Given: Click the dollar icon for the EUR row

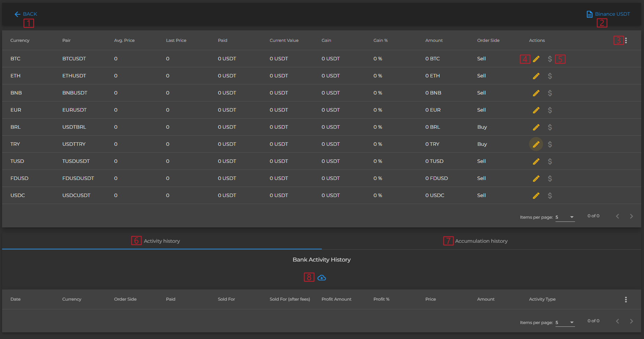Looking at the screenshot, I should coord(550,110).
